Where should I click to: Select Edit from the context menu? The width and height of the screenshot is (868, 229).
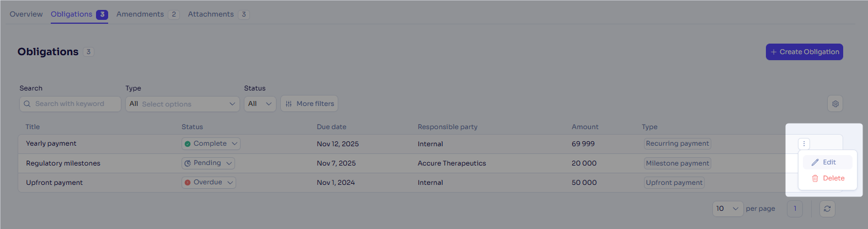pyautogui.click(x=828, y=162)
